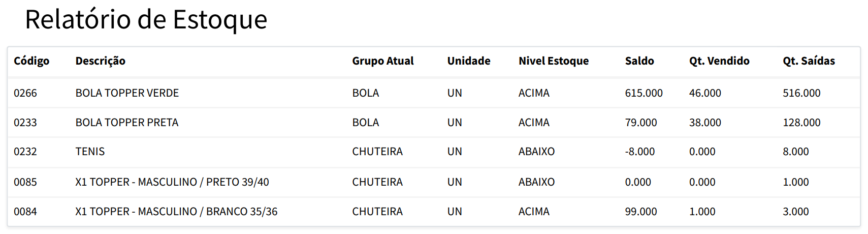The width and height of the screenshot is (868, 234).
Task: Click product code 0266
Action: (25, 93)
